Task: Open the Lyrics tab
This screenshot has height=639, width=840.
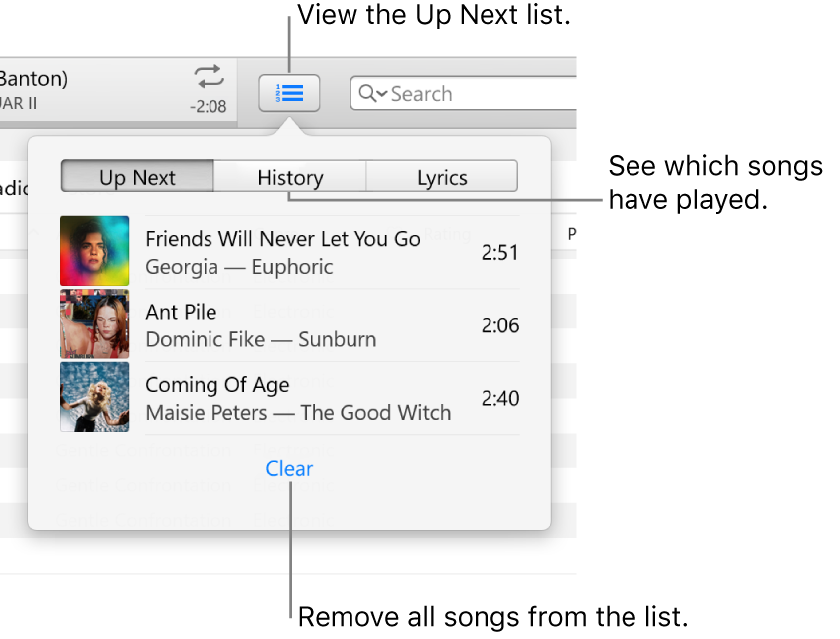Action: tap(442, 177)
